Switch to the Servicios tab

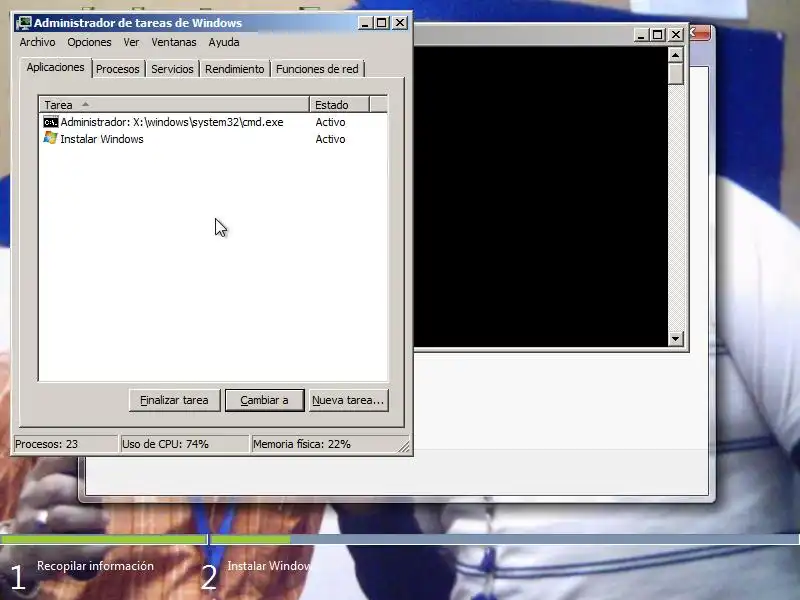point(172,69)
